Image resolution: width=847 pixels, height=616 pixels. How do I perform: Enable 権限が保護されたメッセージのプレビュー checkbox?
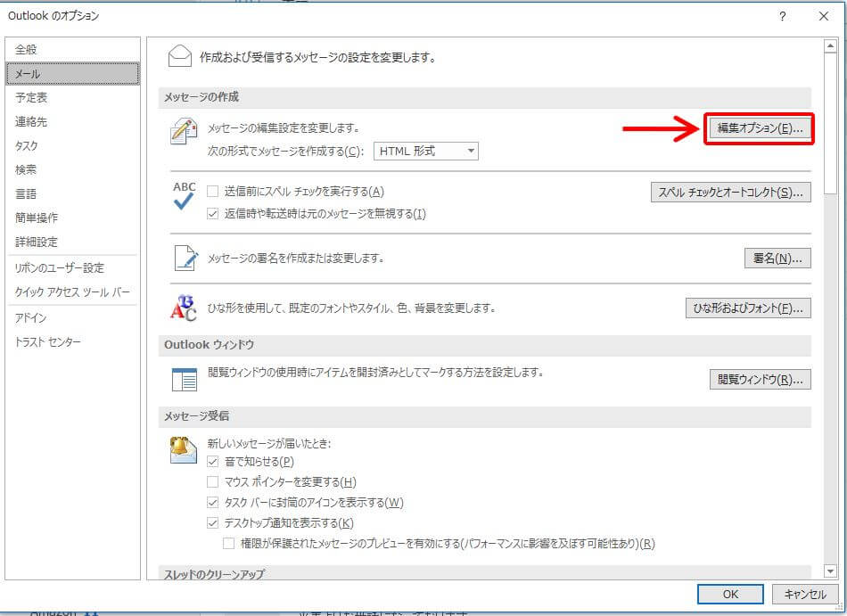[229, 544]
